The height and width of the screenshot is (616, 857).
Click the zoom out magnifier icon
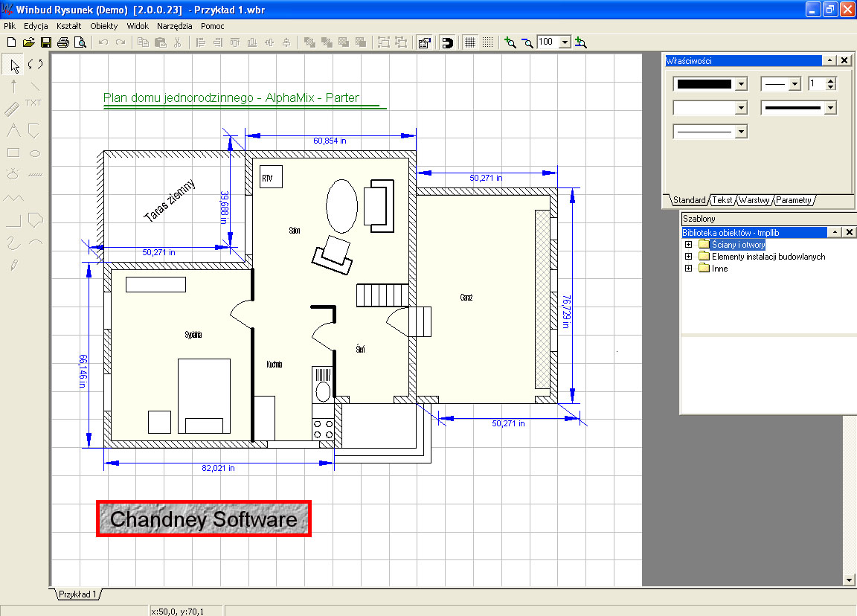click(527, 42)
